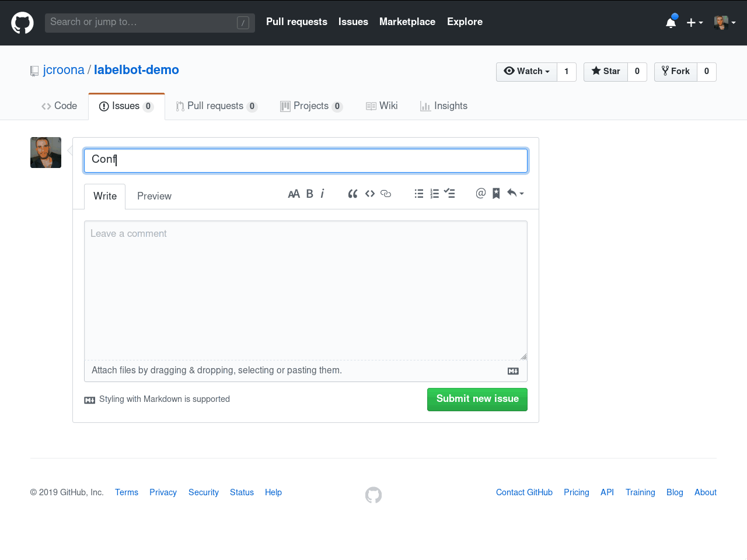Add a task list

coord(449,193)
